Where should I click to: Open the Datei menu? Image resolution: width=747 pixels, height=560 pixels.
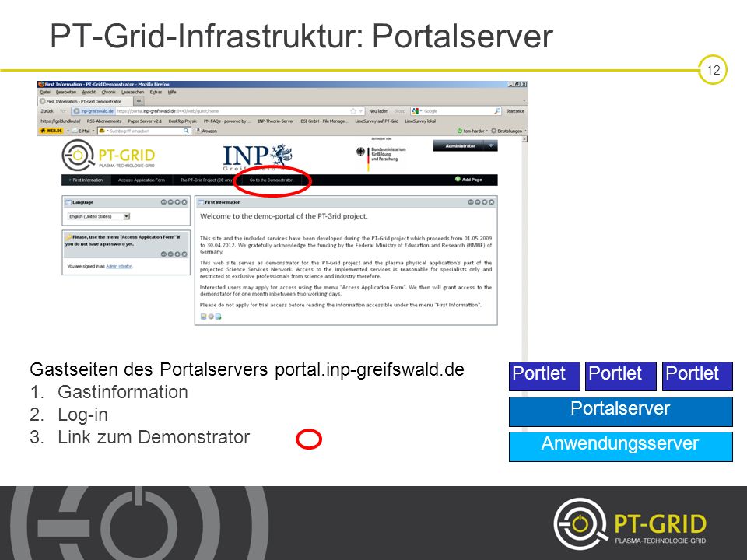pyautogui.click(x=45, y=92)
